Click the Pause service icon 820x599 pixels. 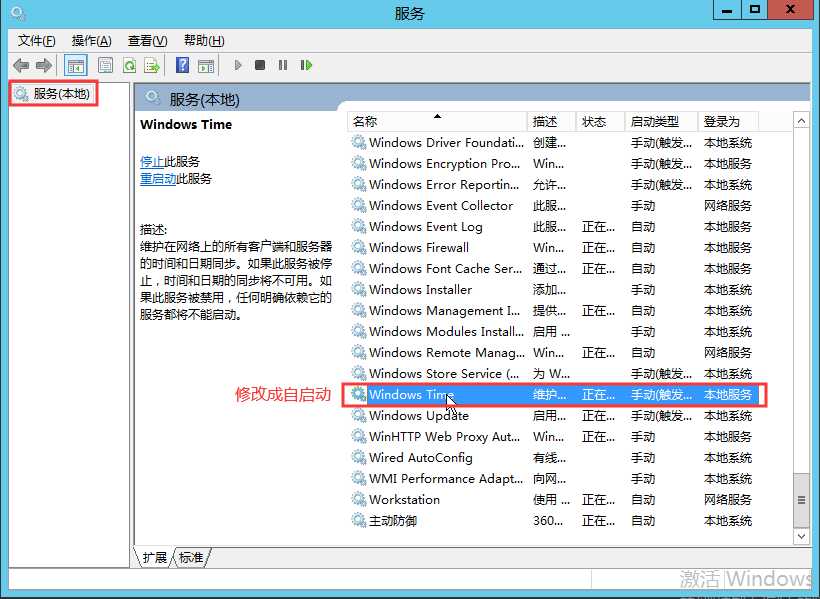pos(283,65)
